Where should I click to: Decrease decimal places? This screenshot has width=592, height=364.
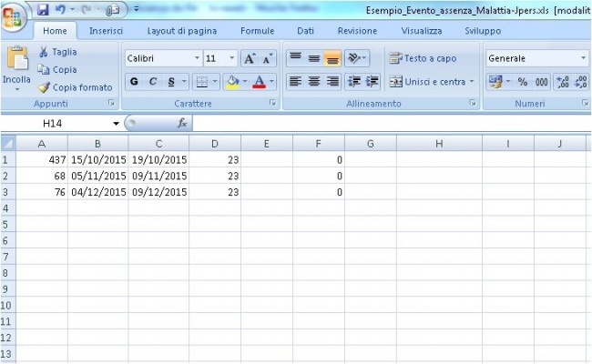[580, 82]
